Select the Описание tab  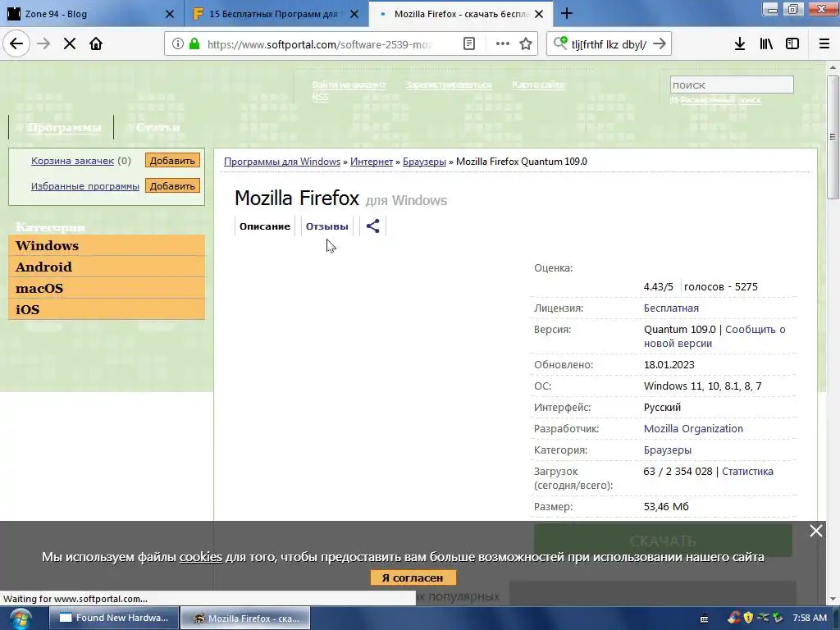(265, 226)
